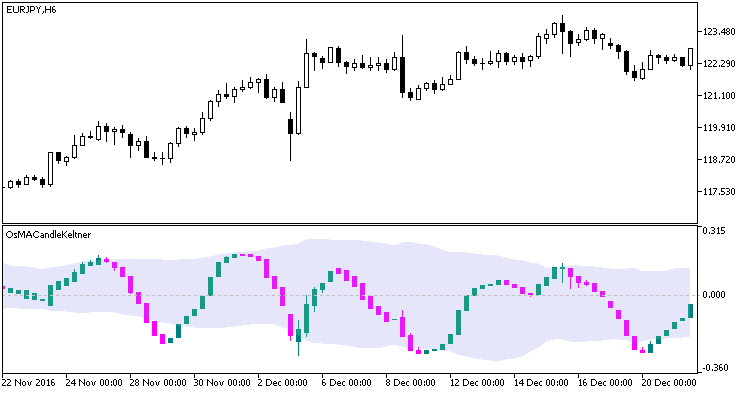The image size is (750, 394).
Task: Click the 28 Nov 00:00 time label
Action: tap(158, 383)
